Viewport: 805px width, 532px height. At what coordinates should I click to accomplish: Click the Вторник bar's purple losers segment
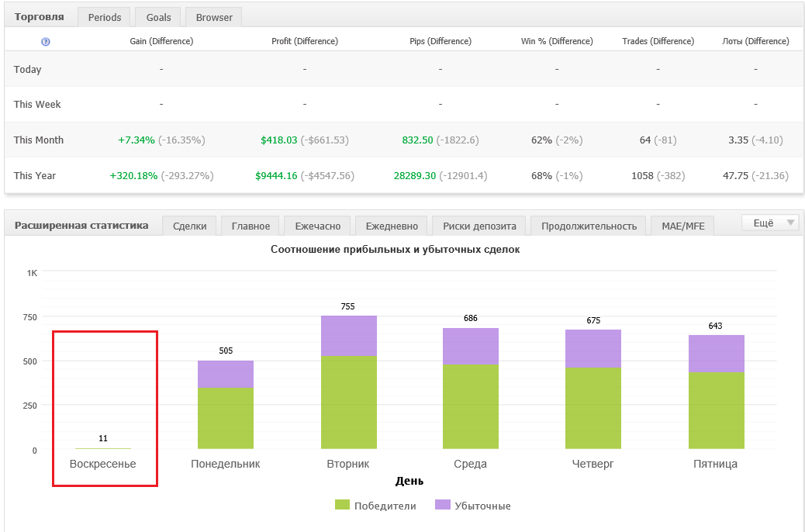(348, 336)
